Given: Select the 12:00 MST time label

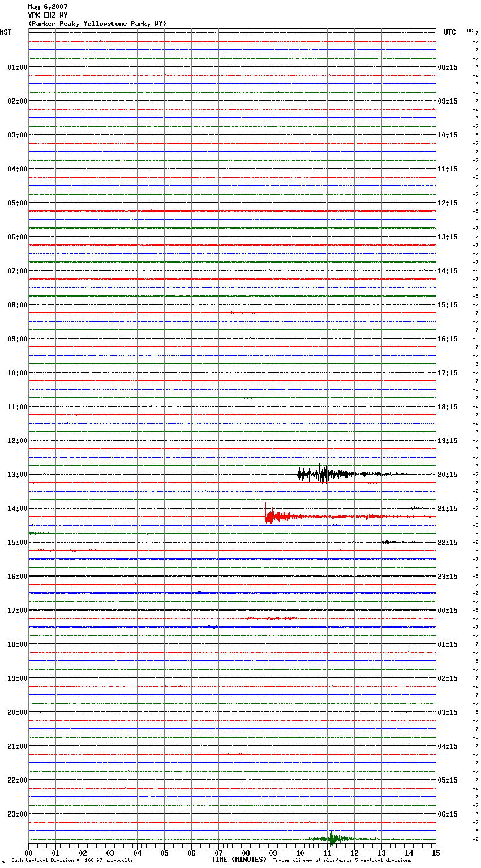Looking at the screenshot, I should (x=17, y=441).
